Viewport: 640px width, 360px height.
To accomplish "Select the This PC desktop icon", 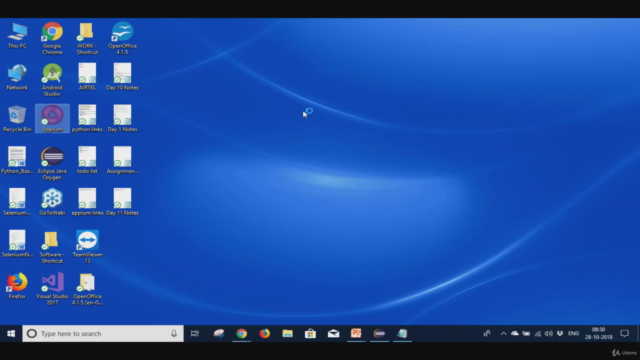I will pos(17,36).
